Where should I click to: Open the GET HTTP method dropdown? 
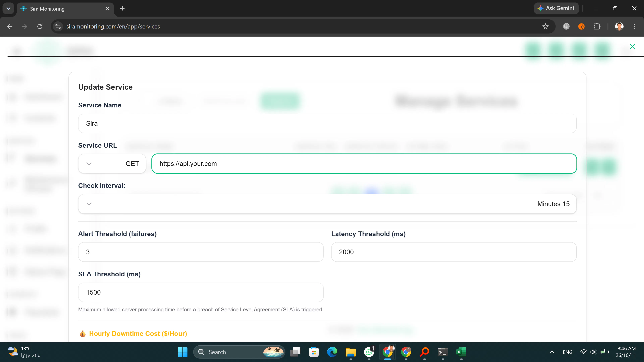(112, 164)
